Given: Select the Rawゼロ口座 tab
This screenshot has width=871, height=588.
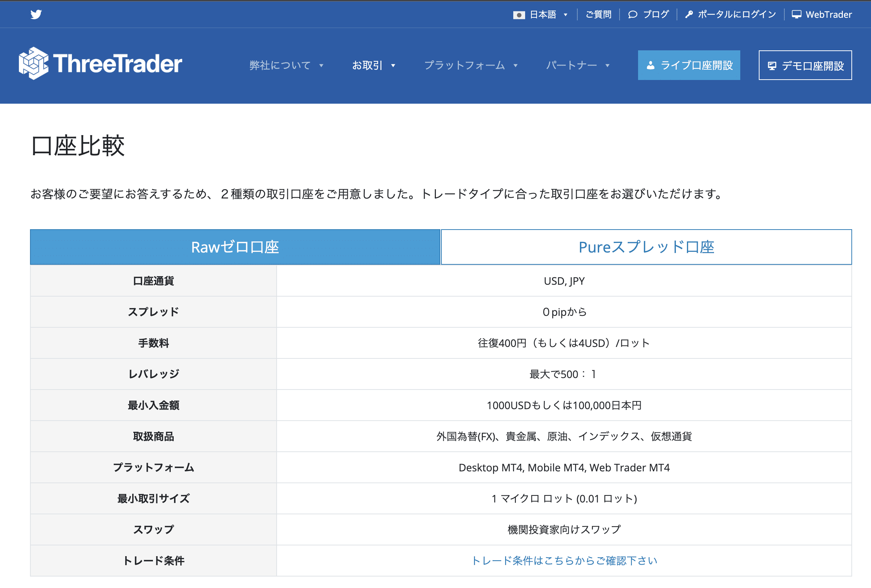Looking at the screenshot, I should pos(235,247).
